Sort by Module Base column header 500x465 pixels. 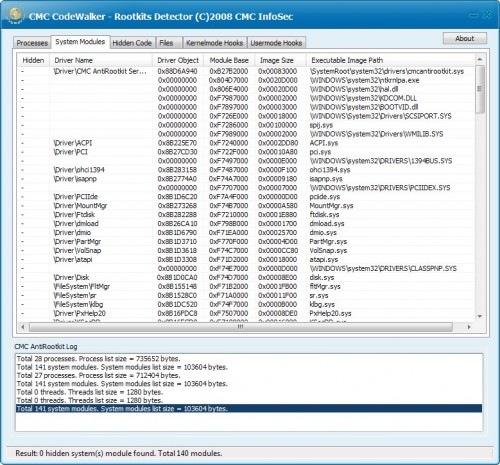click(x=229, y=60)
